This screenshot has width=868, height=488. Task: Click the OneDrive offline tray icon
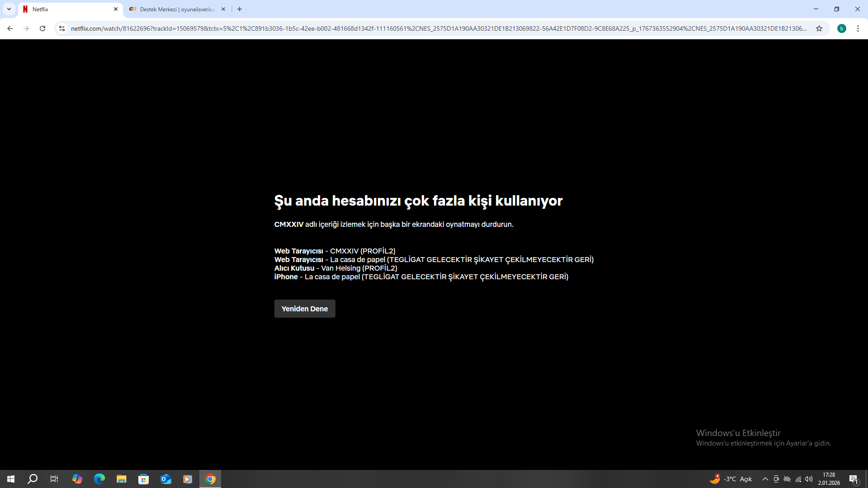pos(787,479)
